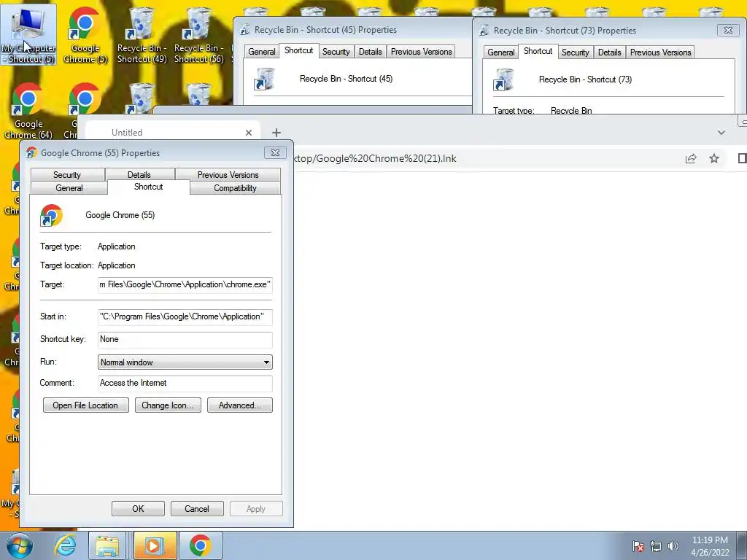The height and width of the screenshot is (560, 747).
Task: Open General tab in Chrome (55) Properties
Action: click(x=69, y=188)
